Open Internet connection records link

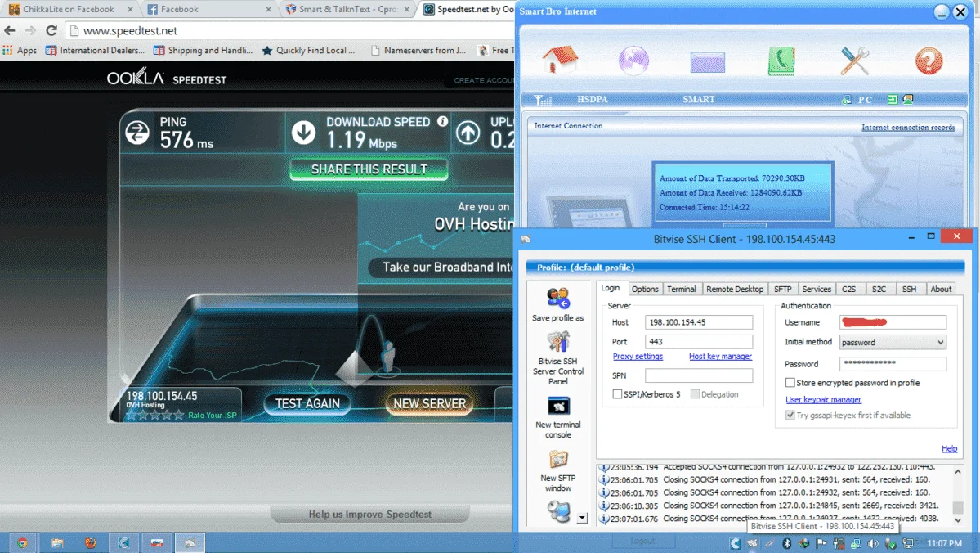coord(908,127)
